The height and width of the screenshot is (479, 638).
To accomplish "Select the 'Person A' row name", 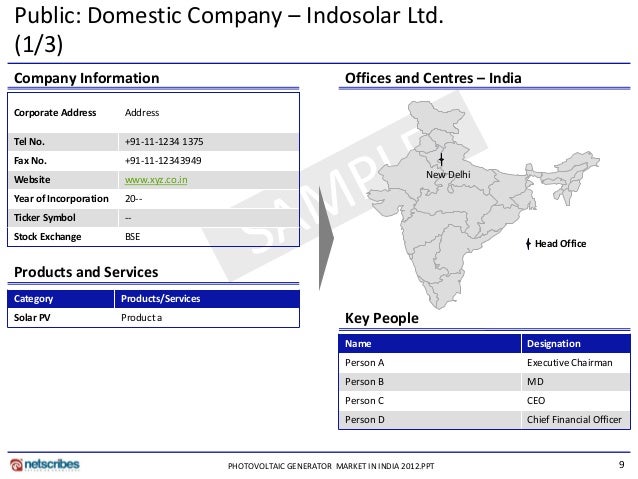I will tap(365, 363).
